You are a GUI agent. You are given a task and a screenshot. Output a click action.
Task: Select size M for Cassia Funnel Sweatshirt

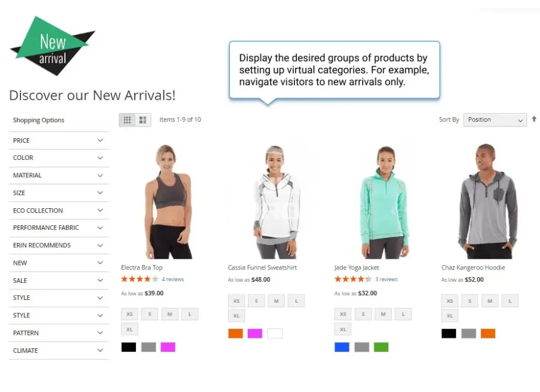tap(276, 301)
